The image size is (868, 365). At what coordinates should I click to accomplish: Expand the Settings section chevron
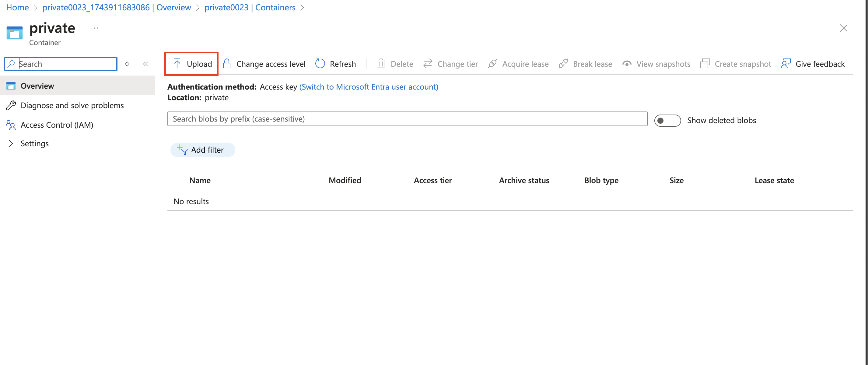pos(11,144)
